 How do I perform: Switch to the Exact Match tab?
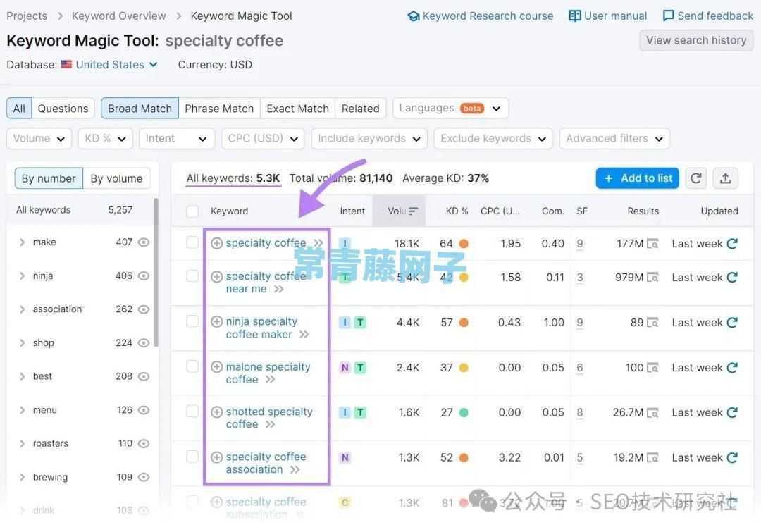298,109
